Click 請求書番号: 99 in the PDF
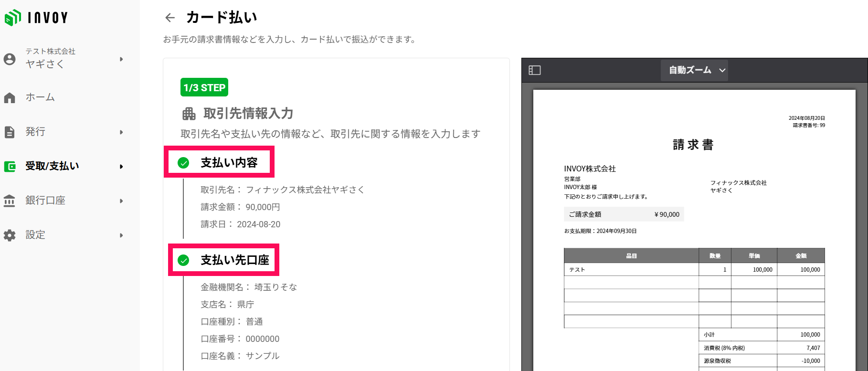 pos(809,126)
